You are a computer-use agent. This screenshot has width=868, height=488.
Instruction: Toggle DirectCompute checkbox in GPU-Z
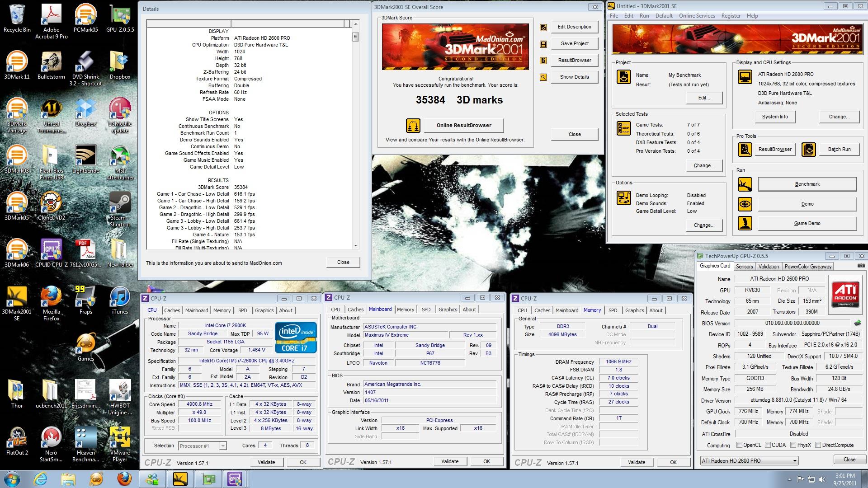click(818, 445)
